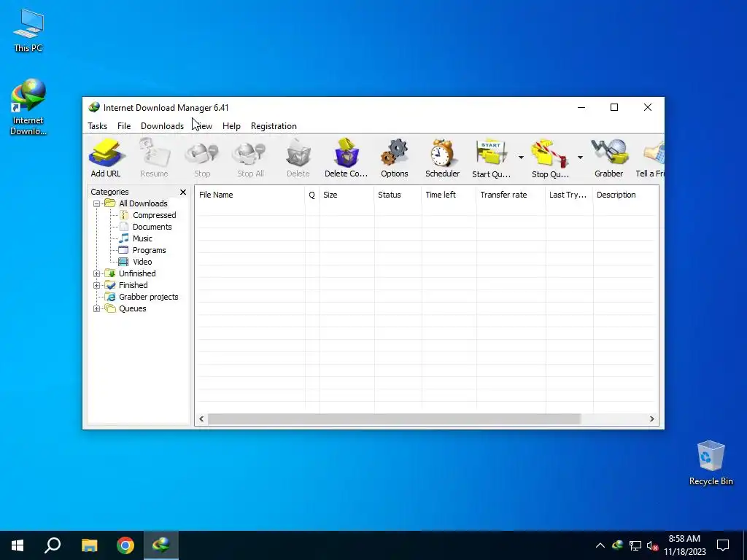Open the Start Queue dropdown arrow
This screenshot has height=560, width=747.
click(x=521, y=157)
